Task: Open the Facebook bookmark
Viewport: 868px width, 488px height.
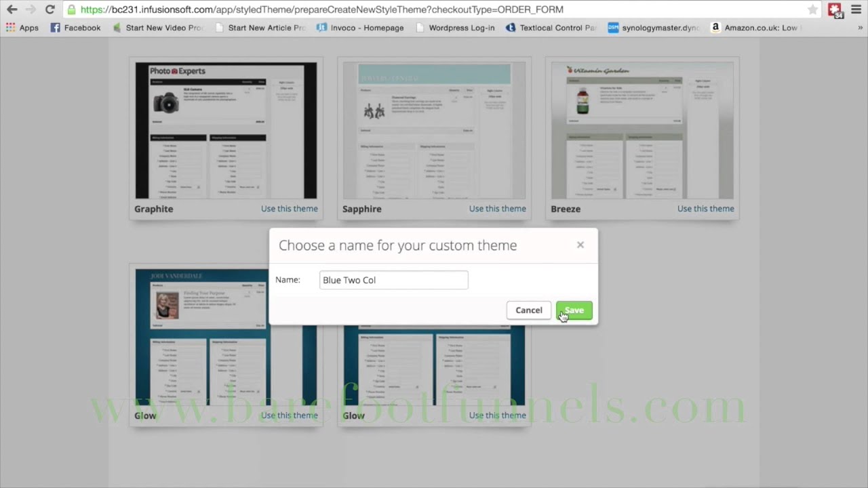Action: (x=75, y=28)
